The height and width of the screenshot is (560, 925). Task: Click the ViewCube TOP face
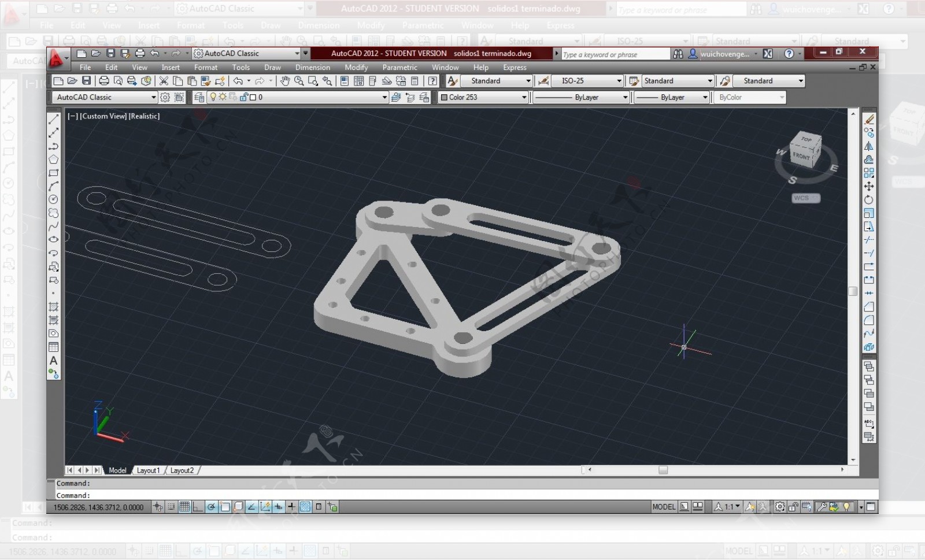[806, 139]
